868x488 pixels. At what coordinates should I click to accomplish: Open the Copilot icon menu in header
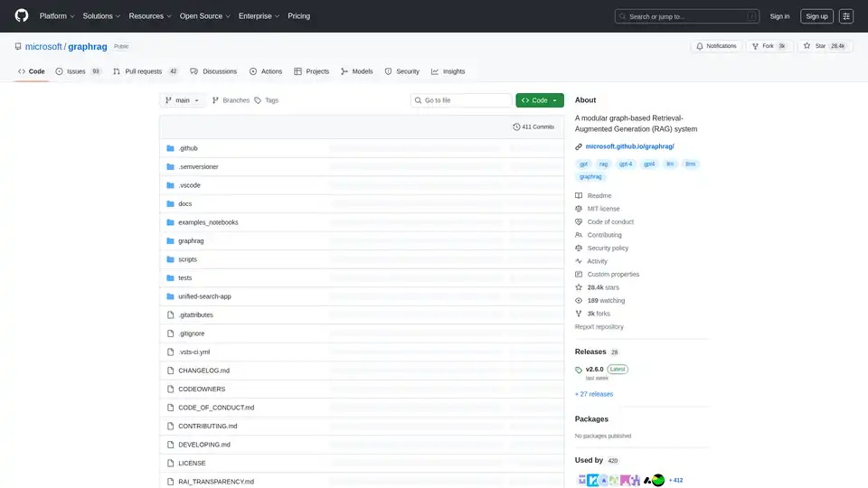846,16
